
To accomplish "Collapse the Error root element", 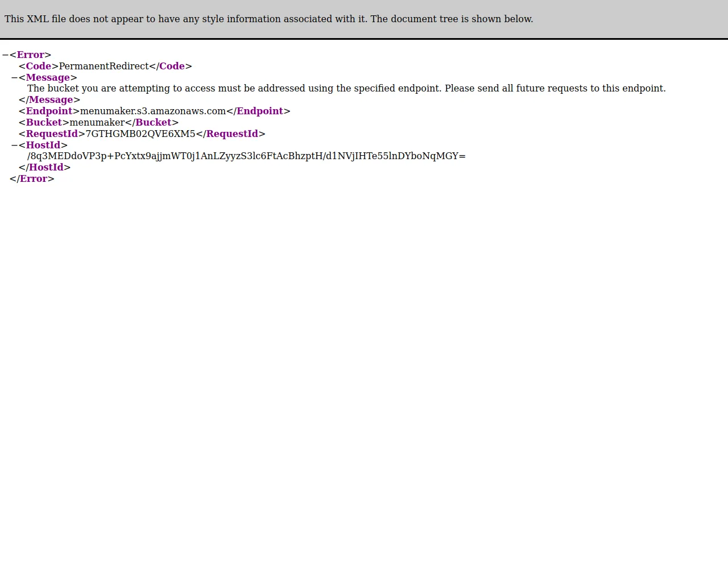I will (x=5, y=55).
